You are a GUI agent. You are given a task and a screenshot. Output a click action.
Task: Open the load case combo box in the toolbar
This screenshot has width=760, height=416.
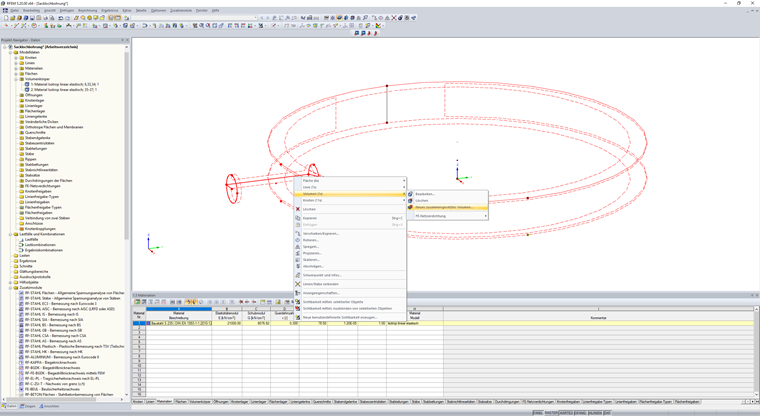[x=194, y=18]
